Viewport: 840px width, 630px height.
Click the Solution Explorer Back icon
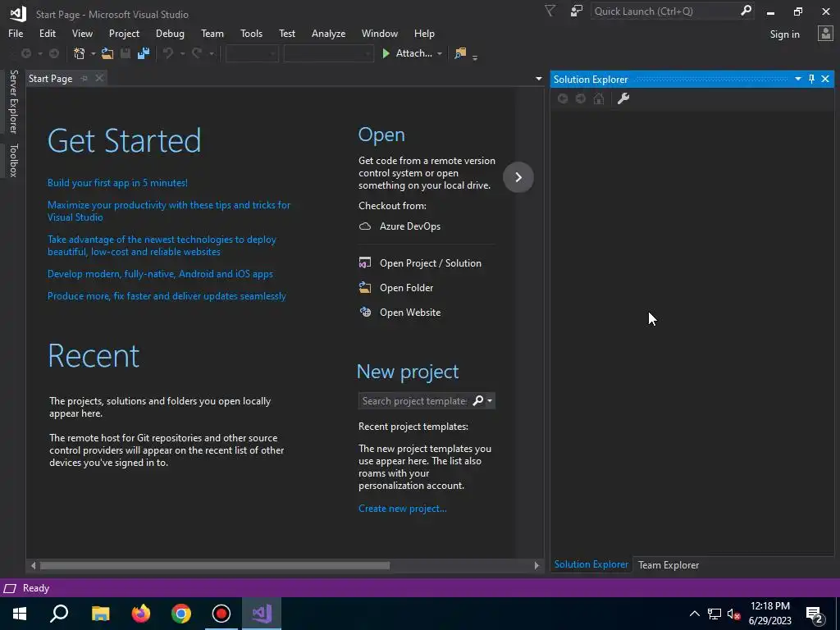pos(563,98)
